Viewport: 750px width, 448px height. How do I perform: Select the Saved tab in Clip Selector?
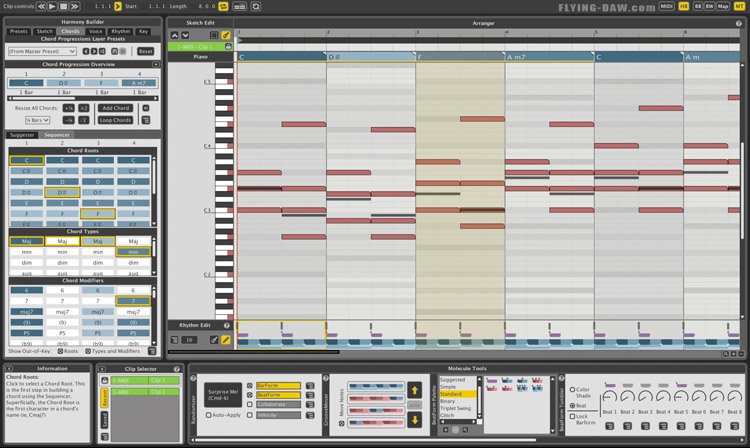tap(104, 420)
